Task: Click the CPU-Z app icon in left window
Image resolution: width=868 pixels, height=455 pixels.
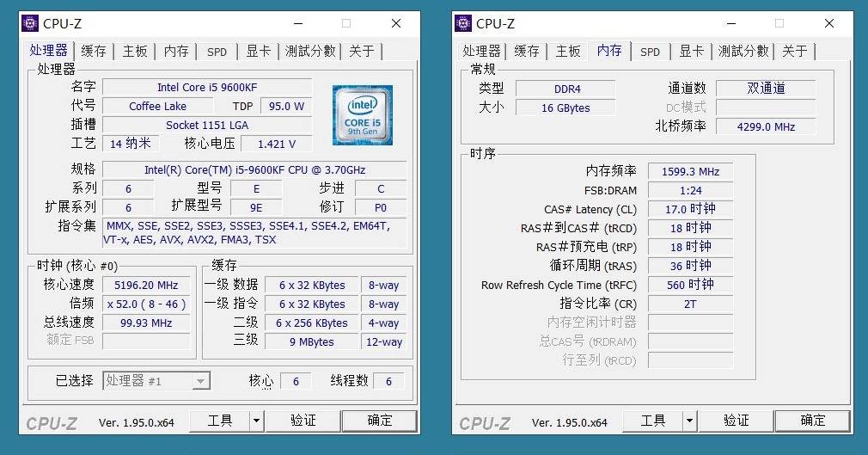Action: [30, 23]
